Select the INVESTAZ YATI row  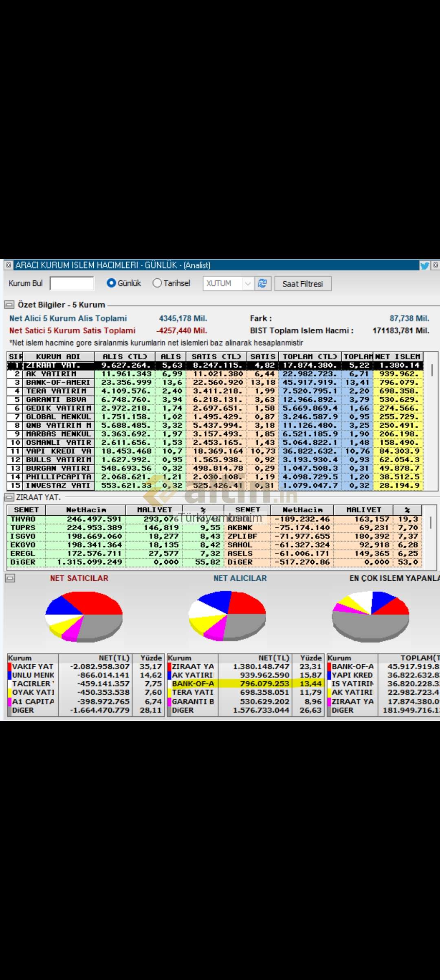(x=215, y=485)
